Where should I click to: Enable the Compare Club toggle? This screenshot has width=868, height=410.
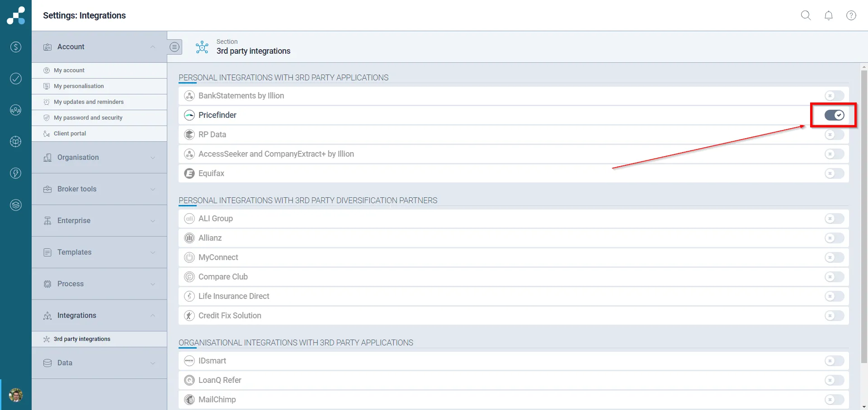[x=834, y=277]
